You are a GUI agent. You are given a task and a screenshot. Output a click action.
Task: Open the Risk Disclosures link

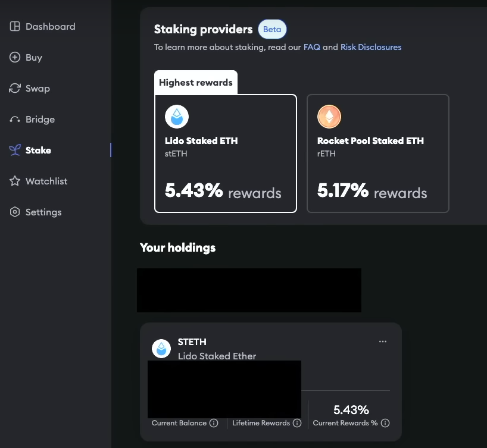(x=371, y=47)
